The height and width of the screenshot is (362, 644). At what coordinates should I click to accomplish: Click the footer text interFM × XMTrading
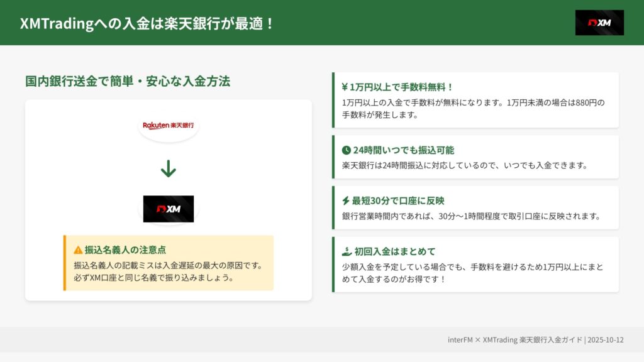536,340
